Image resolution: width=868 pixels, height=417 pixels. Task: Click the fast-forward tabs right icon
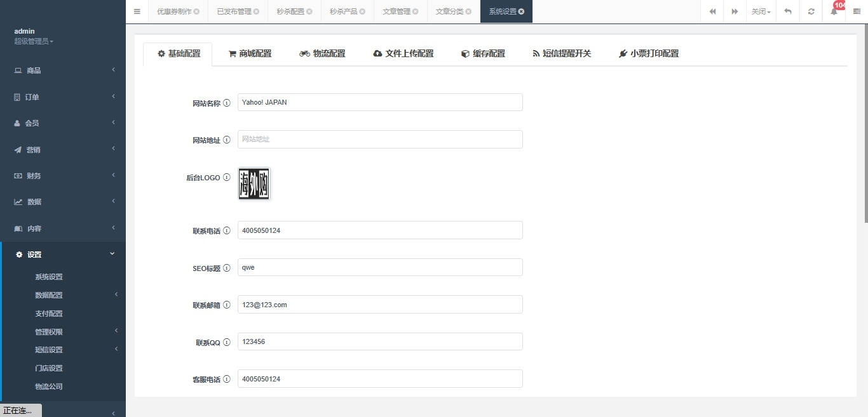coord(735,11)
